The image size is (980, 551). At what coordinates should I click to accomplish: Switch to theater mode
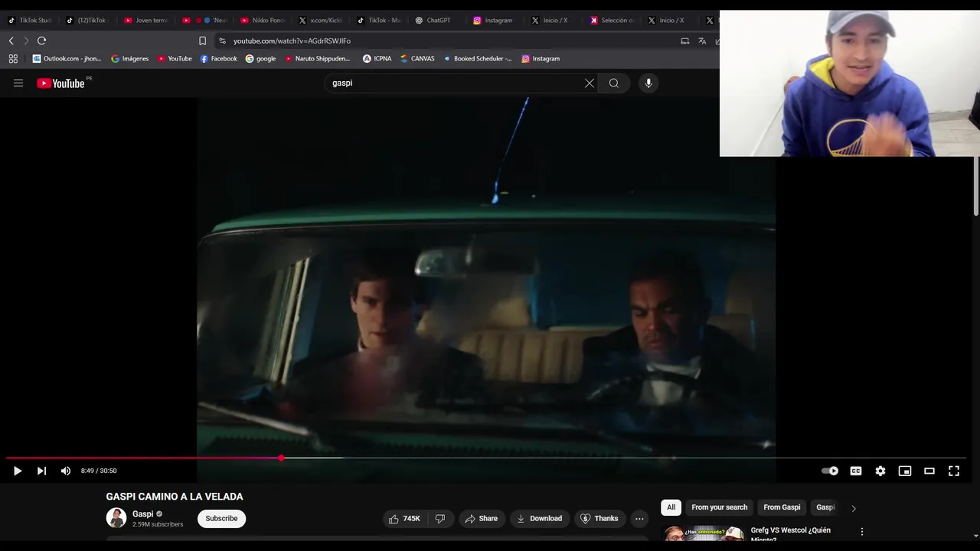click(x=929, y=471)
